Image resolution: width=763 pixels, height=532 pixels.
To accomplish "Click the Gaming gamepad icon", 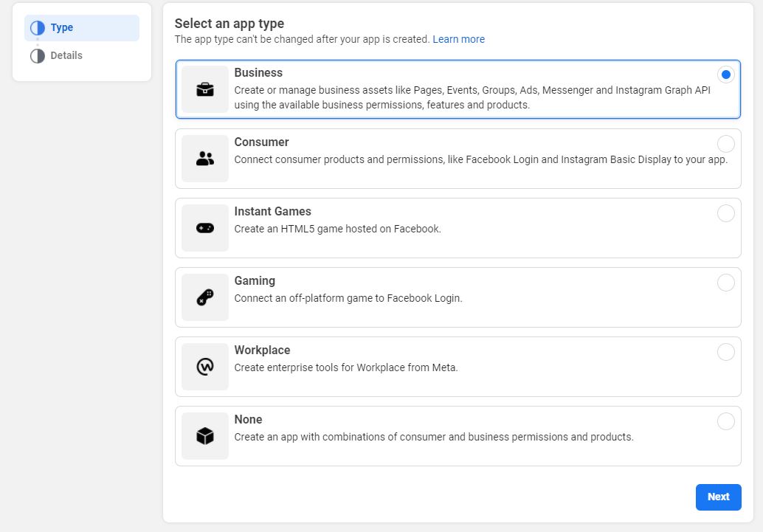I will [x=204, y=297].
